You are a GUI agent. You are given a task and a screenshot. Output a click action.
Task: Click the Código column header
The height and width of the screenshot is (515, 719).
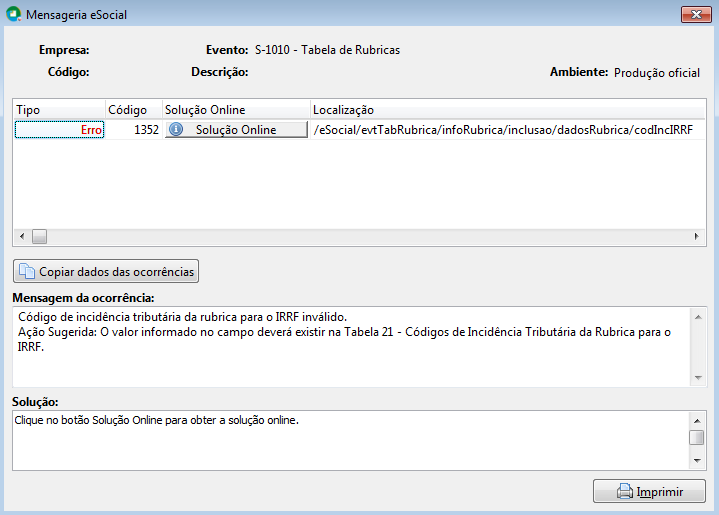click(134, 110)
